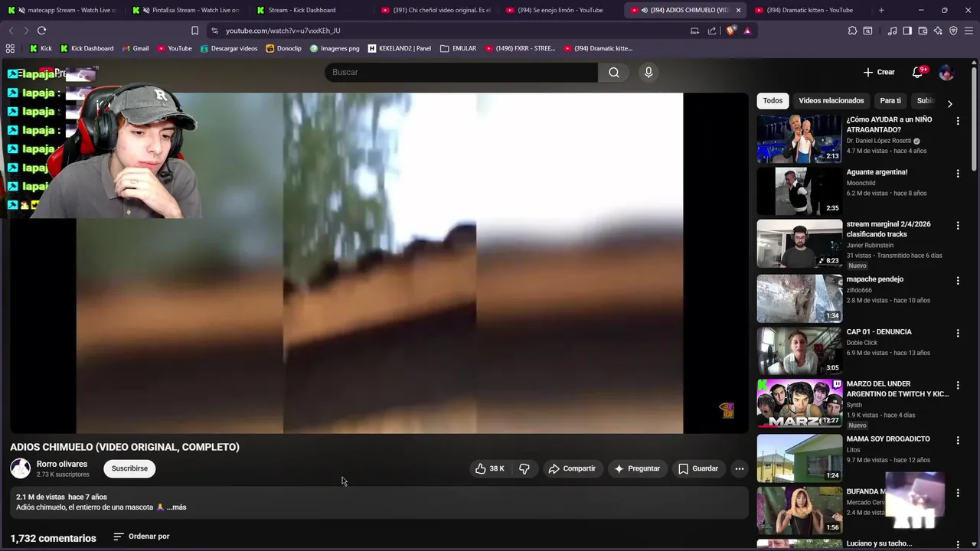Click the Compartir share button
The image size is (980, 551).
(572, 468)
